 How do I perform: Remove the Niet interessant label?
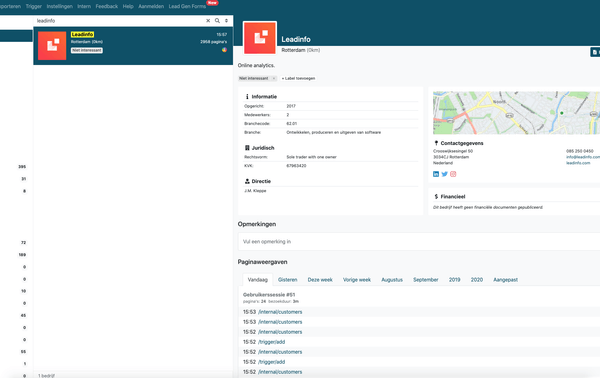(x=274, y=78)
